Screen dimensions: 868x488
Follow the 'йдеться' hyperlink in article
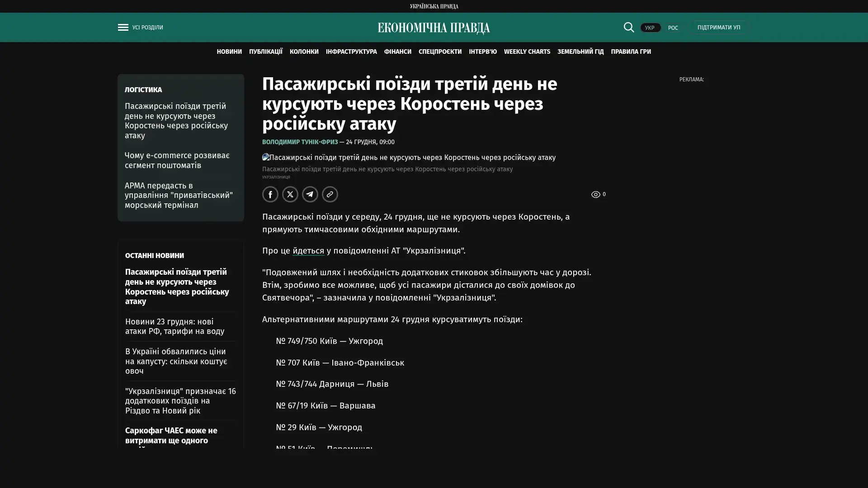308,251
